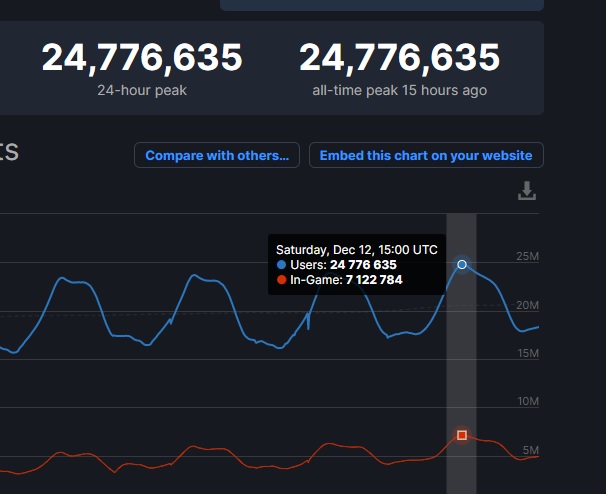
Task: Click the 5M y-axis label
Action: coord(530,449)
